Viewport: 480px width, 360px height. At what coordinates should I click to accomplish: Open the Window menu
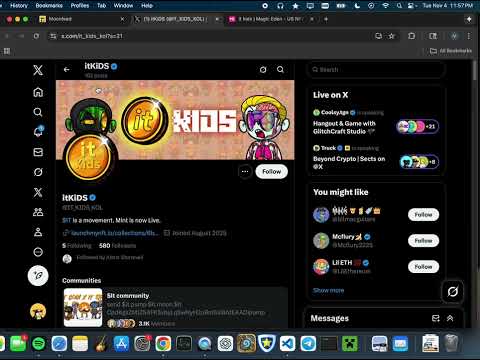123,5
